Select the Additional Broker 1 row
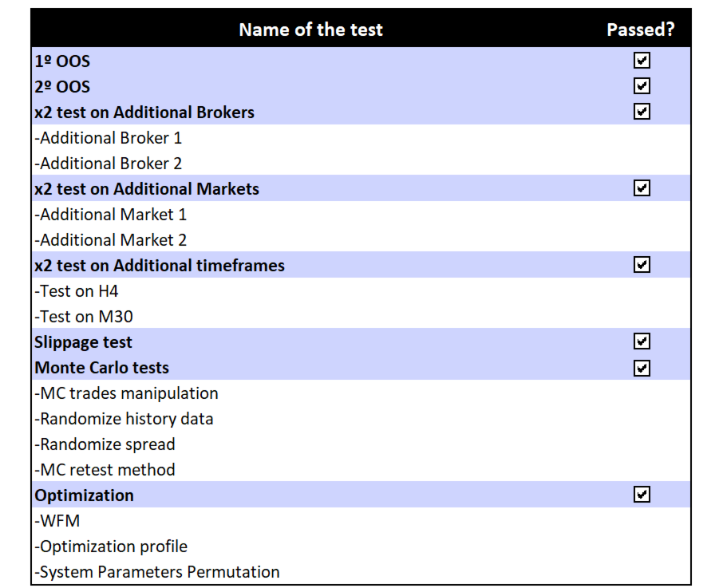 (x=109, y=138)
